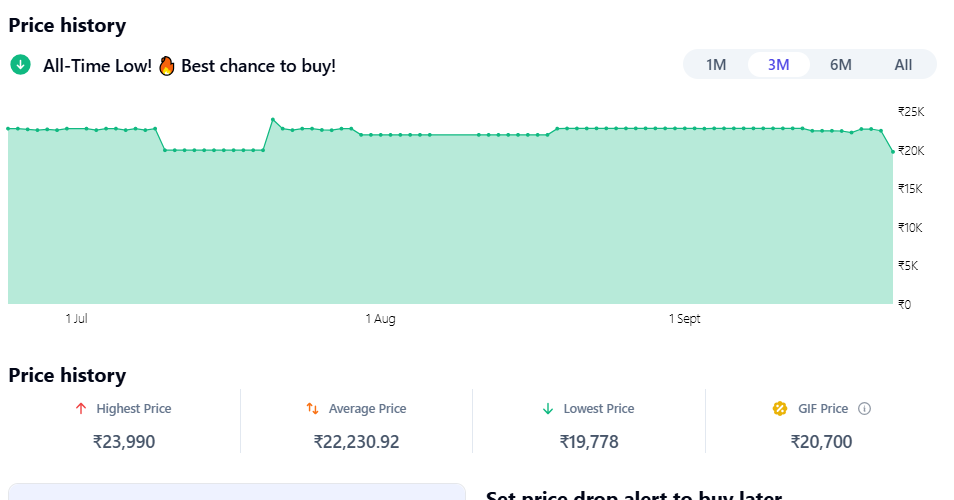Screen dimensions: 954x500
Task: Show All price history range
Action: click(903, 65)
